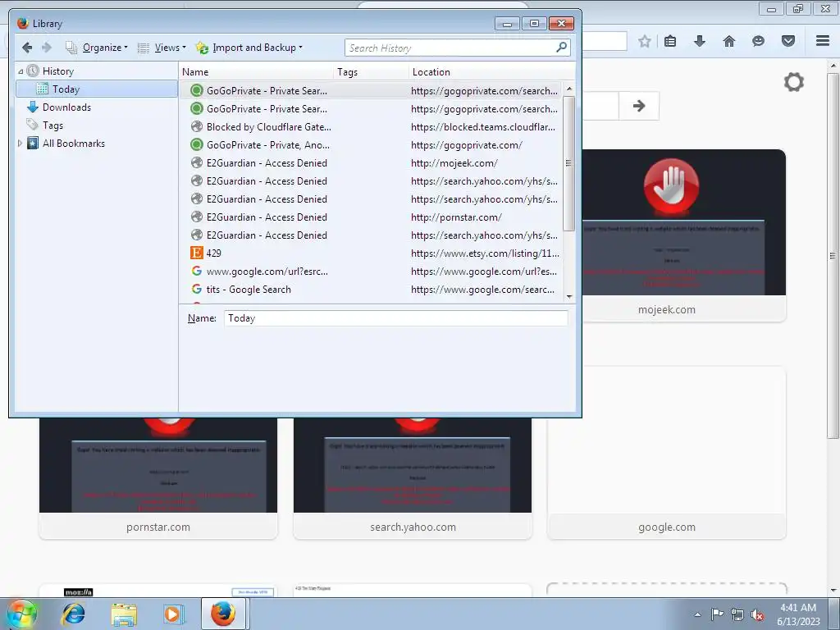The image size is (840, 630).
Task: Open Windows Media Player from taskbar
Action: click(173, 614)
